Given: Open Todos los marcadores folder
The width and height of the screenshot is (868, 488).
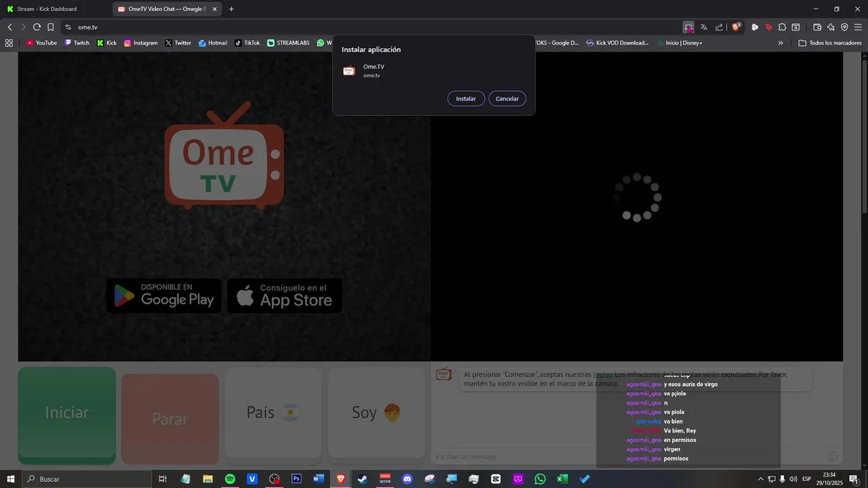Looking at the screenshot, I should point(830,43).
